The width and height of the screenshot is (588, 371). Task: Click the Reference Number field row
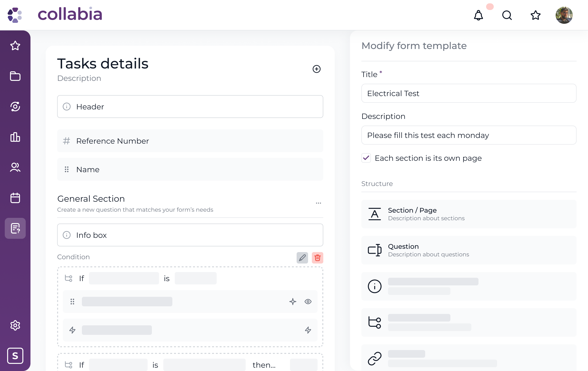(x=190, y=141)
